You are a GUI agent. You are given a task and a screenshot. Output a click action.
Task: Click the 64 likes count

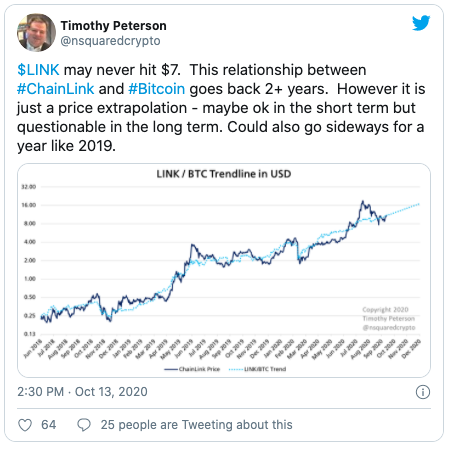pyautogui.click(x=48, y=425)
